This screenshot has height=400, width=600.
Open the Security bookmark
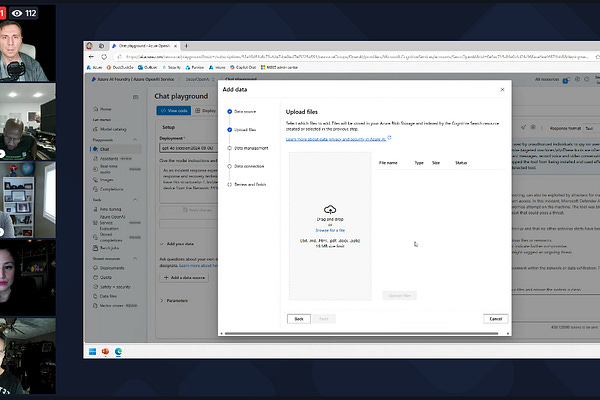171,67
